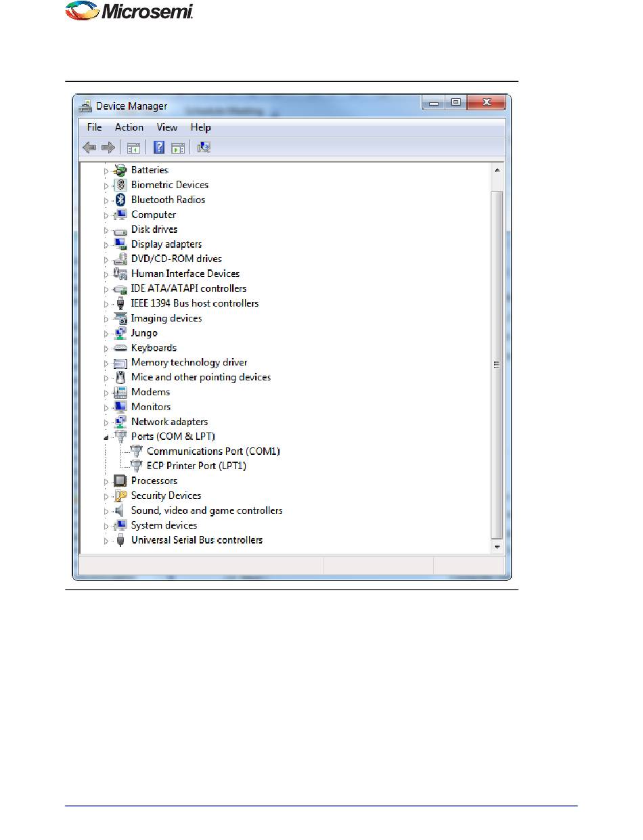Screen dimensions: 643x840
Task: Select the IEEE 1394 Bus host controllers icon
Action: tap(120, 303)
